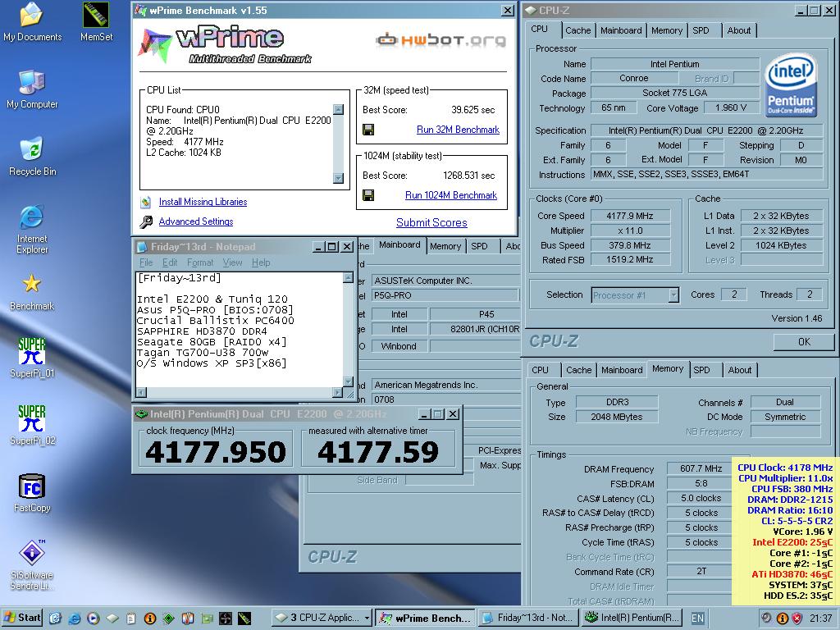Switch to Mainboard tab in top CPU-Z

coord(621,30)
